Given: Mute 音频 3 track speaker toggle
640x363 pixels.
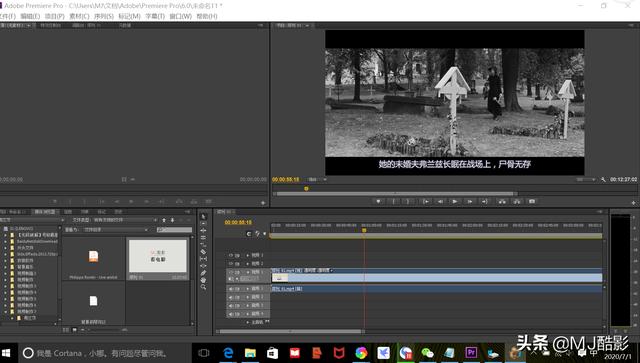Looking at the screenshot, I should point(231,305).
